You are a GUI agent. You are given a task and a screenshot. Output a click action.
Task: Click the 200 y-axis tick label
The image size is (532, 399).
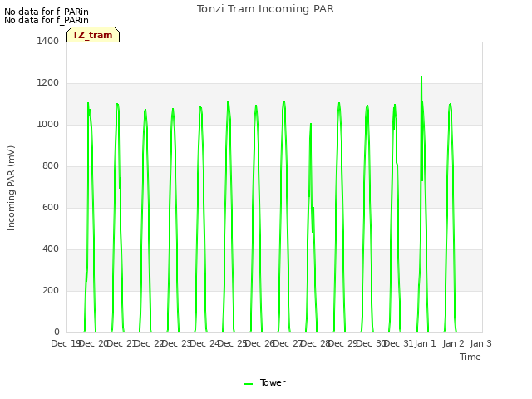click(51, 290)
